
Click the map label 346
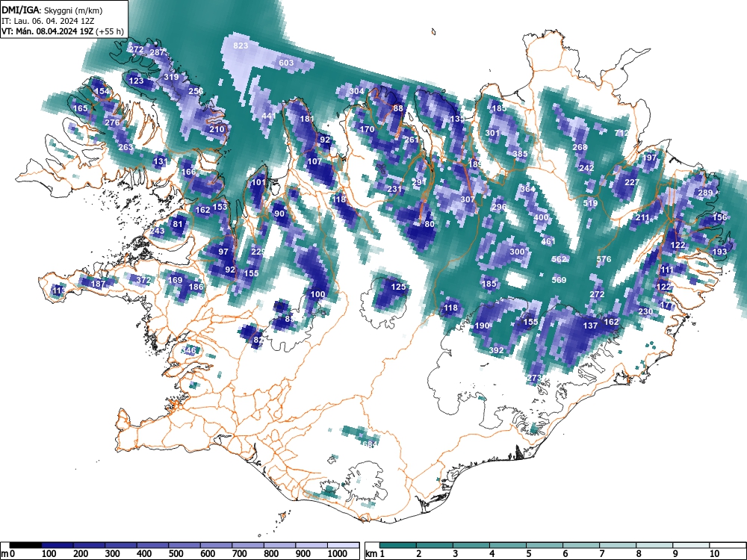[189, 350]
